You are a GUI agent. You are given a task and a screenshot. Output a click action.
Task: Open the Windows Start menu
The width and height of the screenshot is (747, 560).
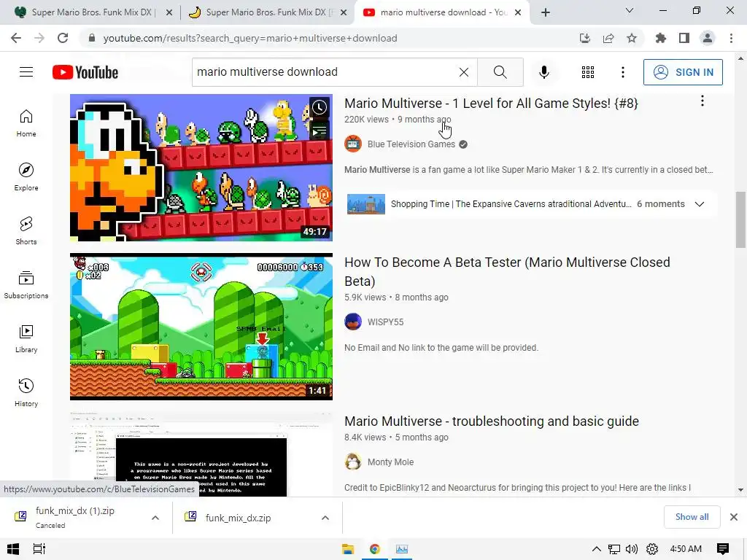13,549
